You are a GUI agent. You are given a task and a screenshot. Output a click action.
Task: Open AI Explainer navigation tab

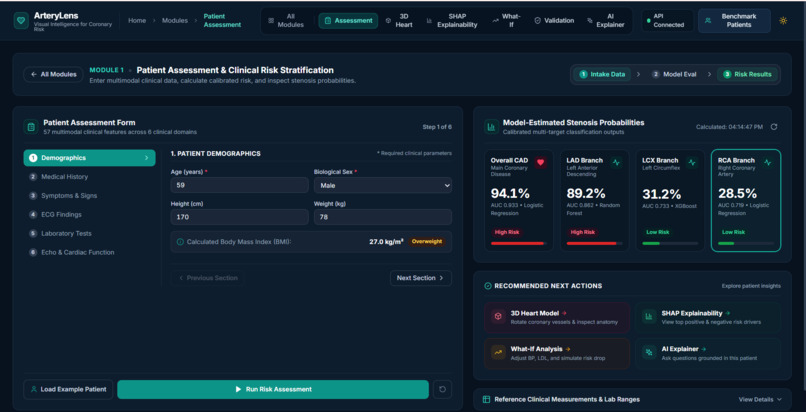[x=606, y=21]
